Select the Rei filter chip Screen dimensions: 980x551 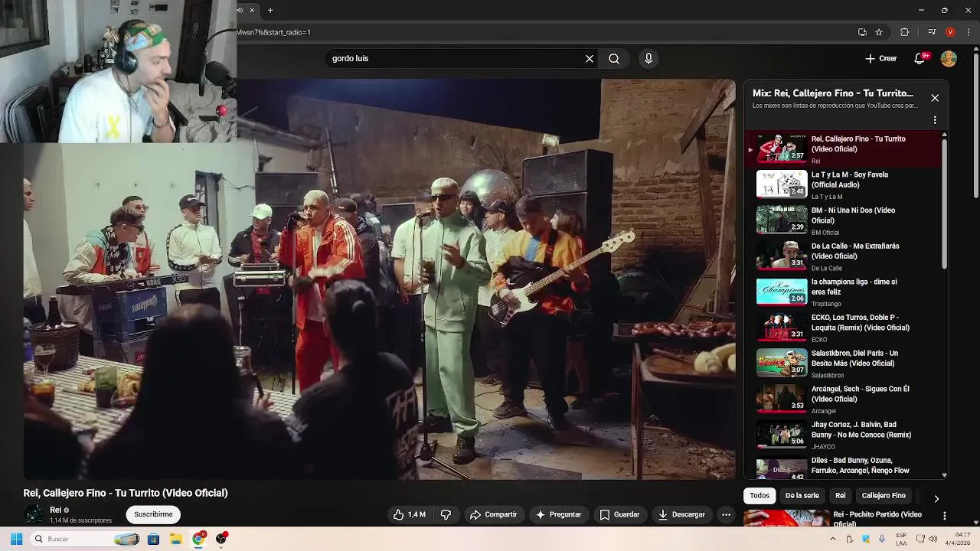tap(840, 496)
